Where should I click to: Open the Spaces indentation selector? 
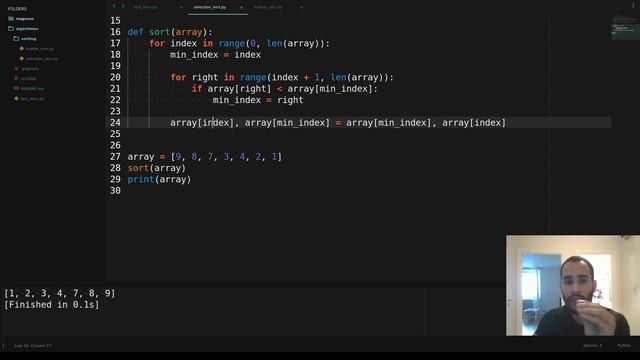592,346
